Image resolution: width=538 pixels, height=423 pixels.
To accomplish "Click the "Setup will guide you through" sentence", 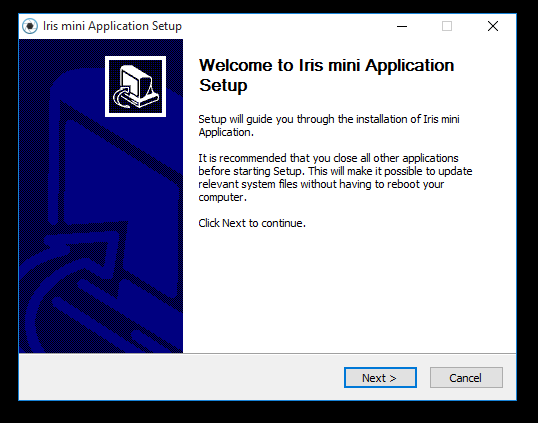I will [x=329, y=119].
